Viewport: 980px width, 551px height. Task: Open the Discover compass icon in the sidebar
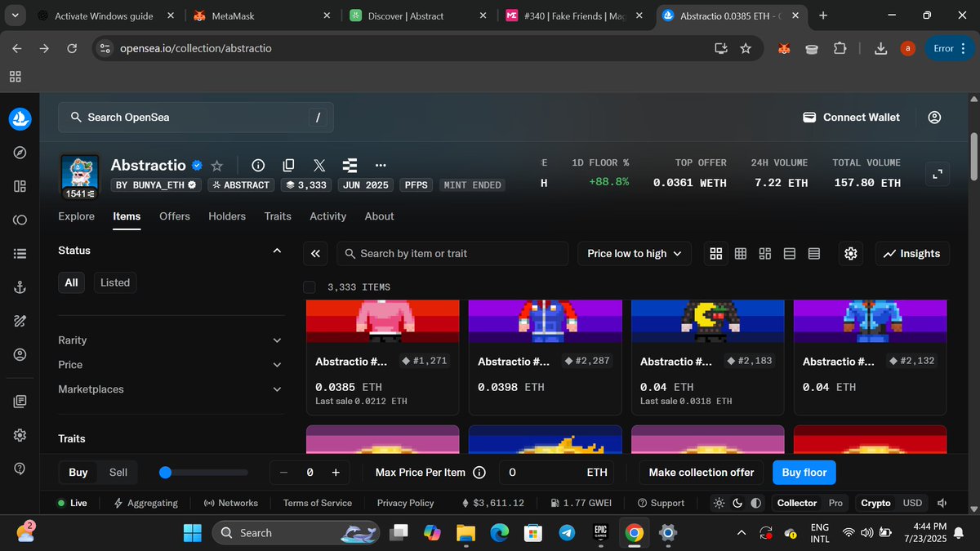click(20, 153)
